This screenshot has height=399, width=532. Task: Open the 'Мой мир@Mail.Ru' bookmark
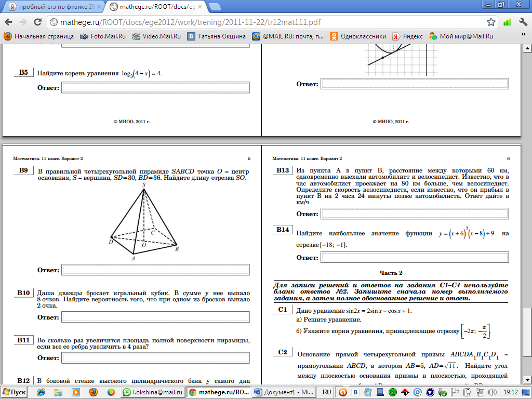(461, 36)
